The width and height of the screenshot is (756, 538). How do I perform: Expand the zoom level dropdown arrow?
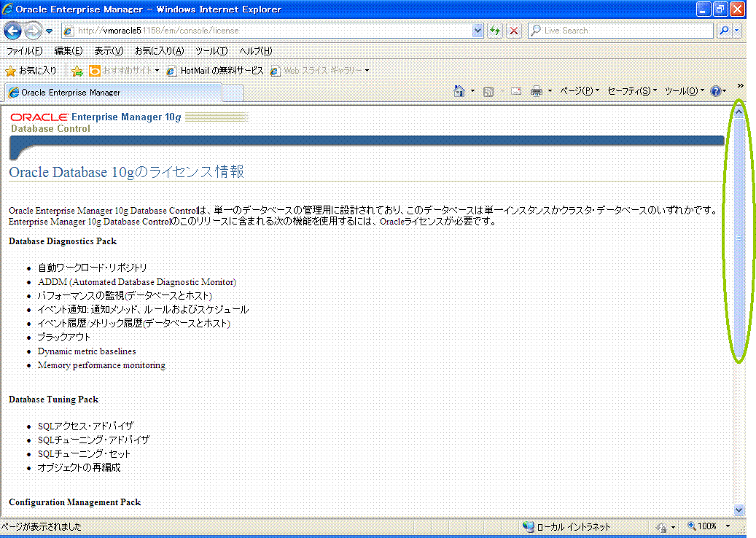pyautogui.click(x=728, y=526)
